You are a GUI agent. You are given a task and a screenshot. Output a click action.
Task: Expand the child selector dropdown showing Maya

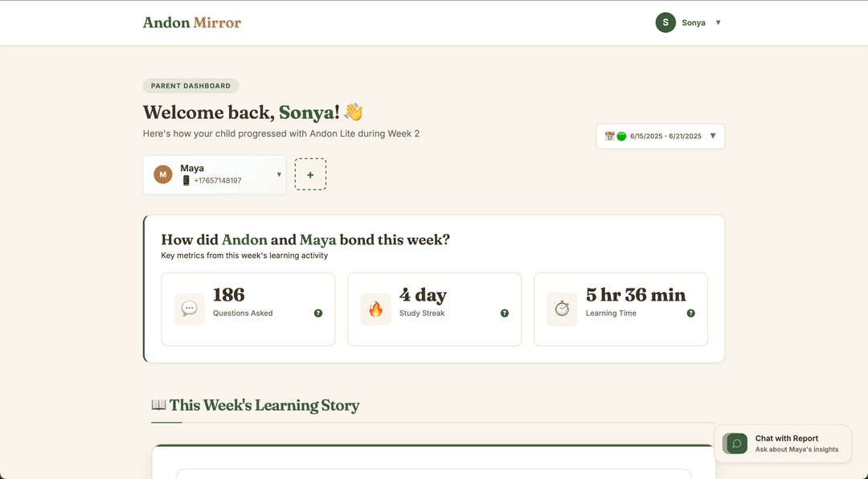pos(278,174)
